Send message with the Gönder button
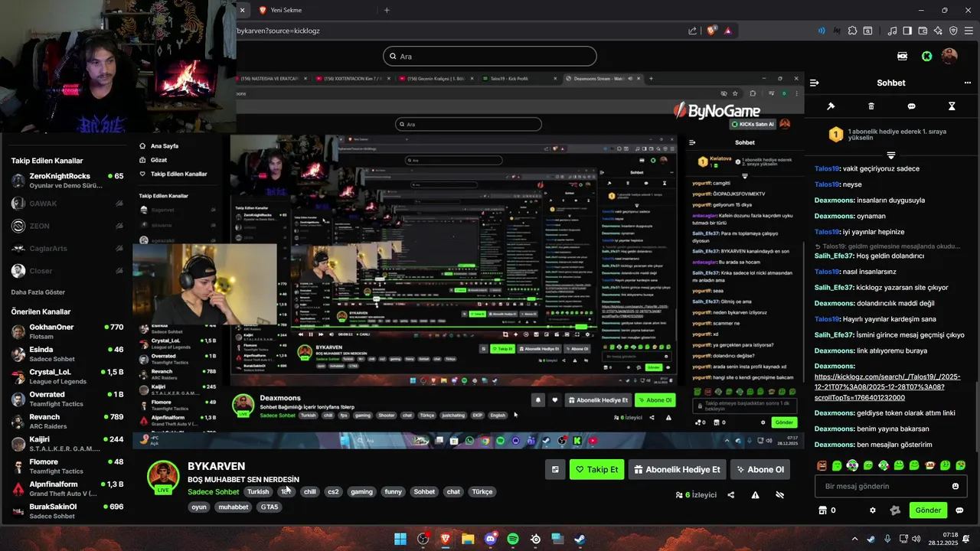980x551 pixels. click(x=928, y=510)
